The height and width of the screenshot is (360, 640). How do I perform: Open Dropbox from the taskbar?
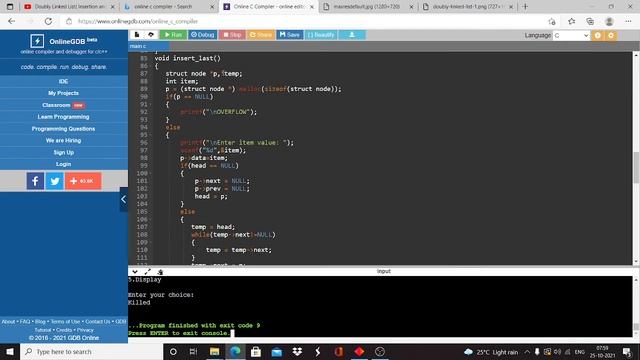297,351
